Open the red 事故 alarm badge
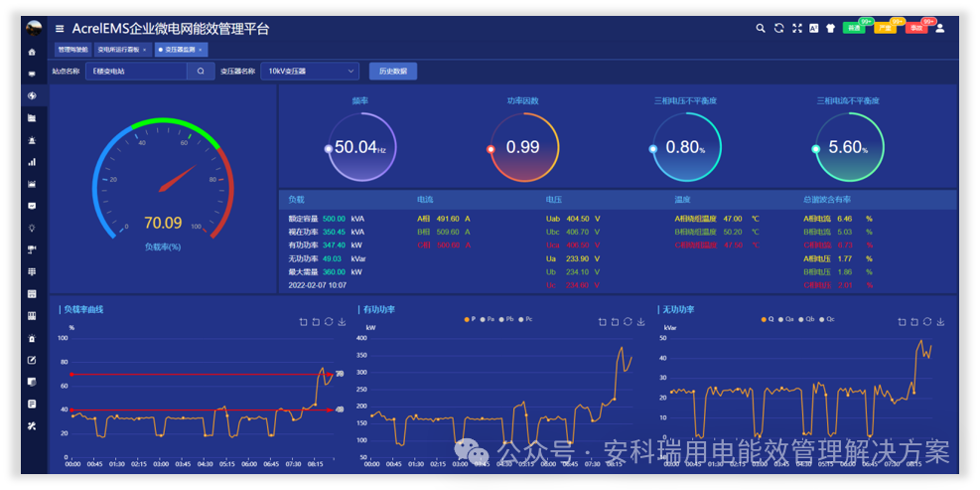This screenshot has height=490, width=980. coord(916,28)
